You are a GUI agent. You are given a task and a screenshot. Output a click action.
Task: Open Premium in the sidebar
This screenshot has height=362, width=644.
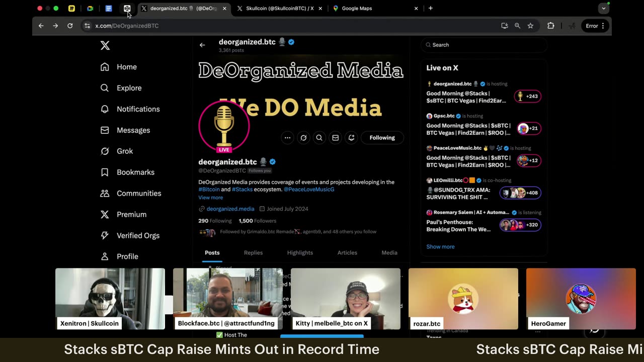pos(123,215)
